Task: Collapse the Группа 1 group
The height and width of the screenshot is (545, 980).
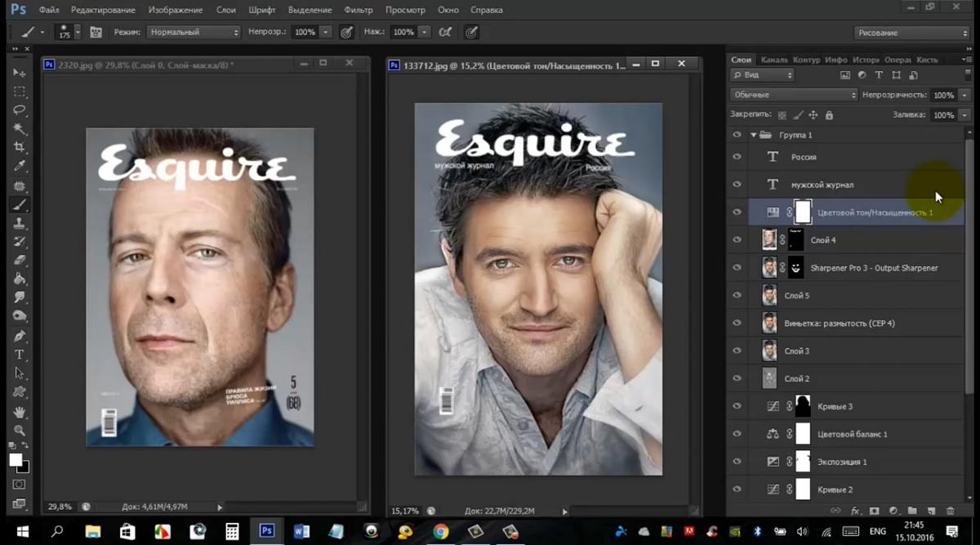Action: tap(753, 135)
